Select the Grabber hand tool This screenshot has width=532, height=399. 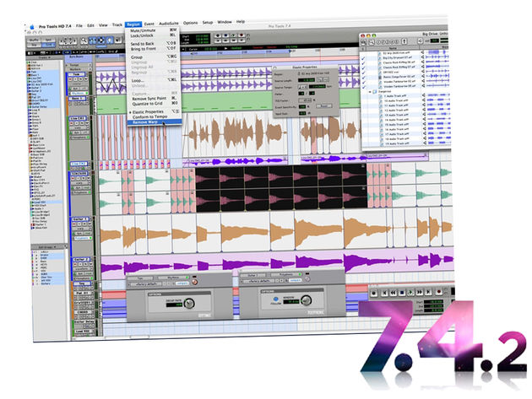110,40
